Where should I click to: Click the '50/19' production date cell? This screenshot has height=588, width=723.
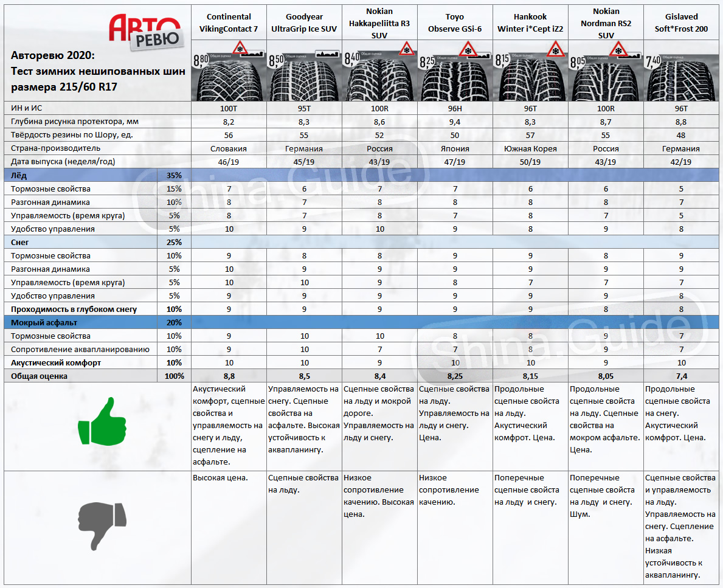coord(530,162)
